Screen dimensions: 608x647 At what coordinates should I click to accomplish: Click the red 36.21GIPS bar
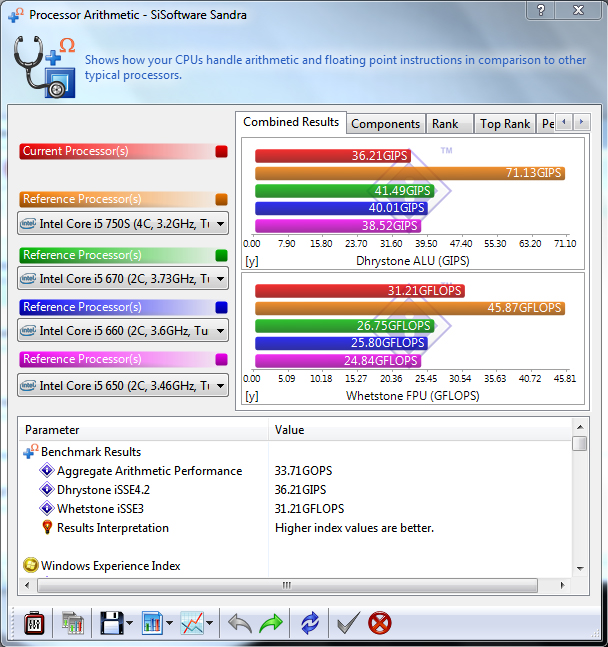333,156
